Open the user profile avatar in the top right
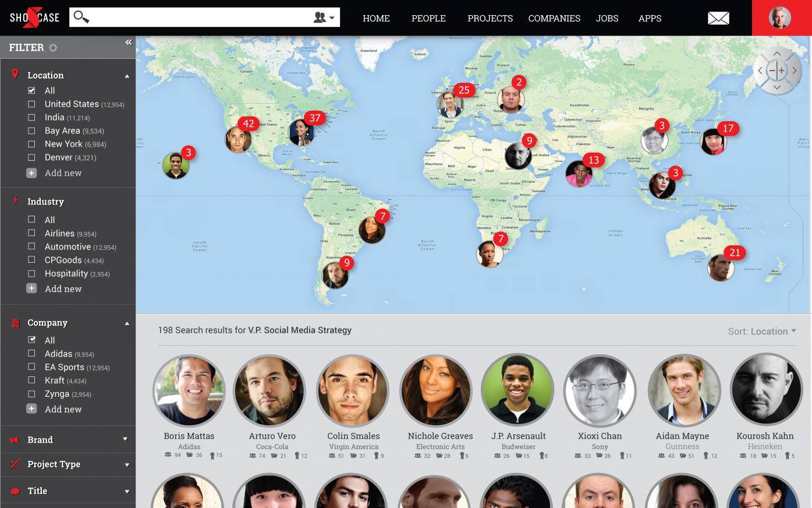This screenshot has width=812, height=508. [x=780, y=17]
